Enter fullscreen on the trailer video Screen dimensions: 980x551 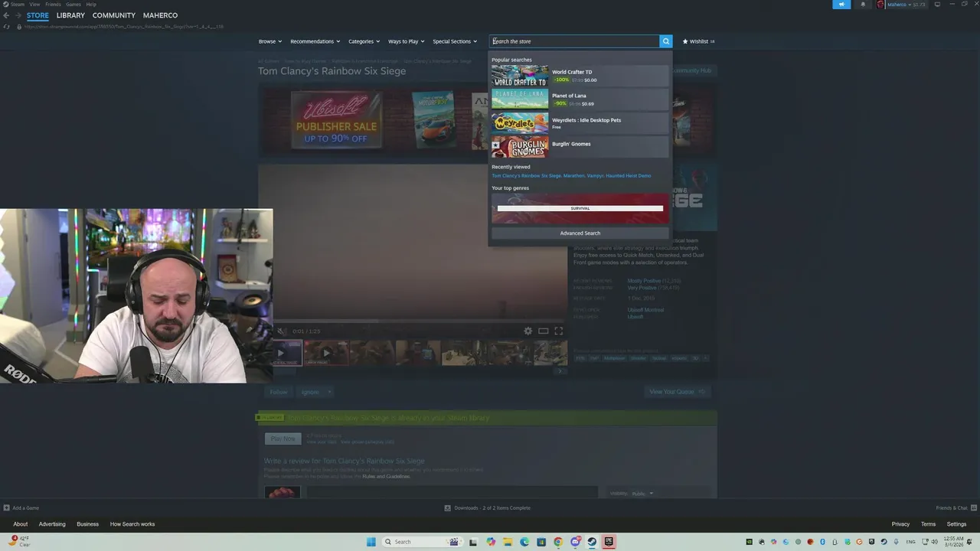558,331
